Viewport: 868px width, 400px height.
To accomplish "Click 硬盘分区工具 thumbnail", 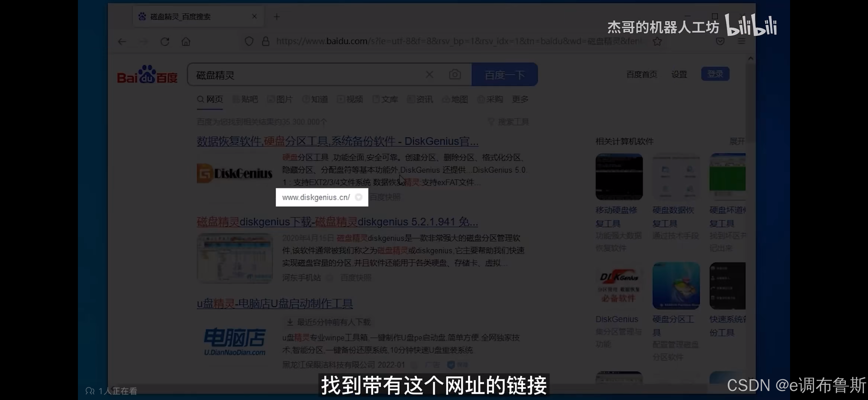I will click(676, 286).
